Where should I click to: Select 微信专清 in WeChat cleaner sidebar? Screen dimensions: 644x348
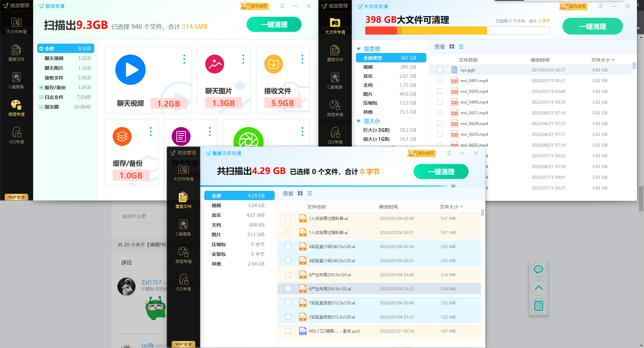[x=16, y=108]
